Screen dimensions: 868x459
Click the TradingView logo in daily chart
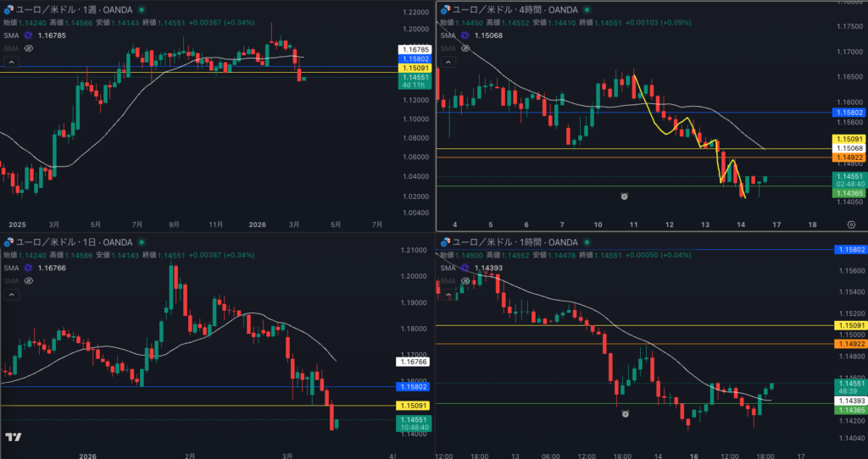(x=13, y=437)
